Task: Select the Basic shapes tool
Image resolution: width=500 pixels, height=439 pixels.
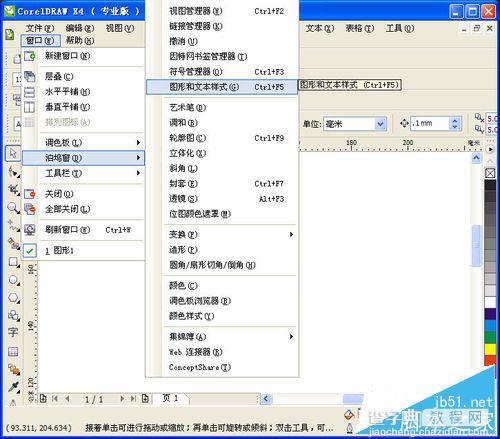Action: pyautogui.click(x=13, y=315)
